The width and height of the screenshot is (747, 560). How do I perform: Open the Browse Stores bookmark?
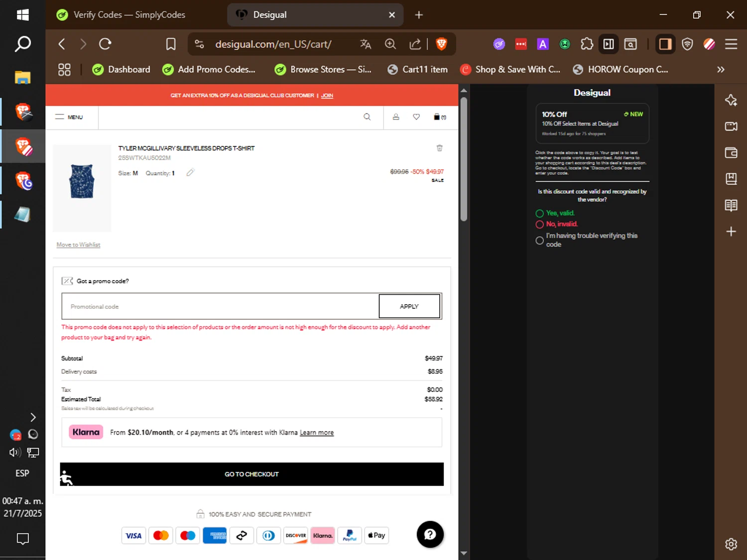pyautogui.click(x=323, y=70)
